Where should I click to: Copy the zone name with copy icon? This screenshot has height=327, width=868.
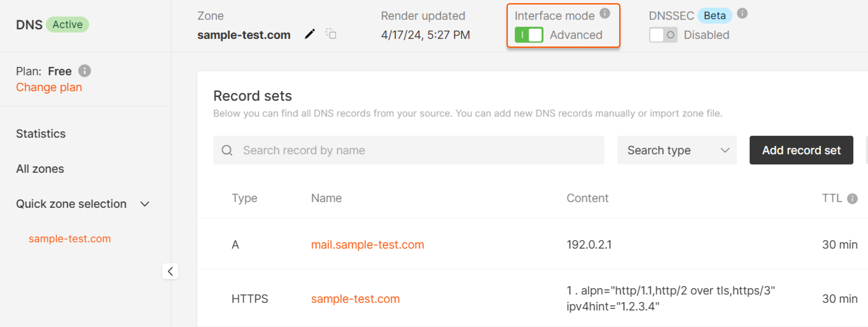(x=331, y=34)
